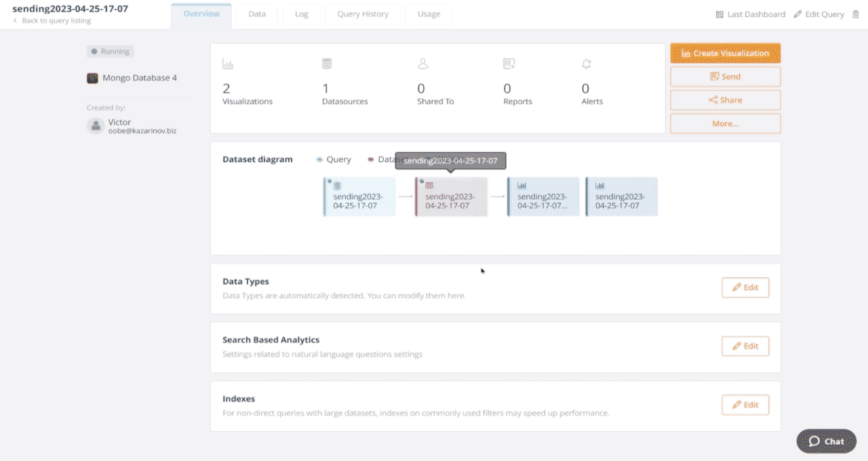The width and height of the screenshot is (868, 461).
Task: Switch to the Data tab
Action: tap(257, 14)
